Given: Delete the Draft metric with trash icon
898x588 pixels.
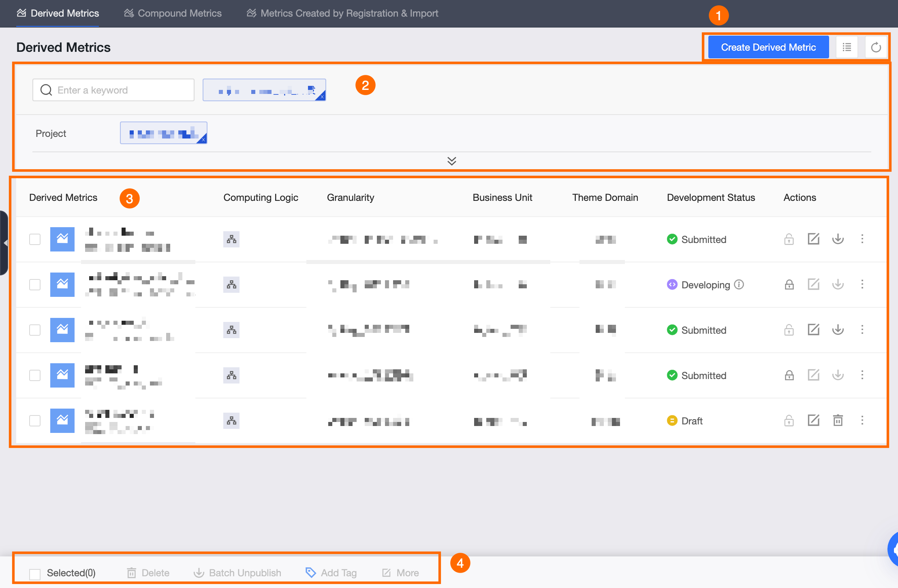Looking at the screenshot, I should (x=838, y=420).
